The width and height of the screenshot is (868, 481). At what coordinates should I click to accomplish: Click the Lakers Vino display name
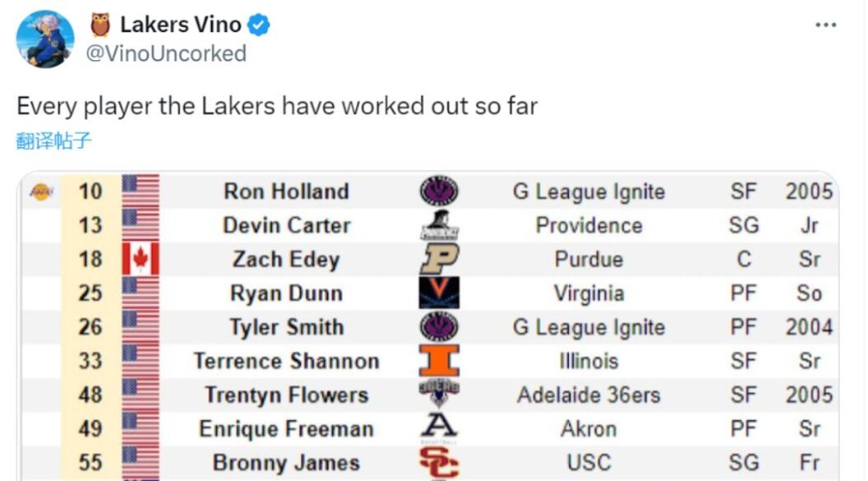point(181,25)
